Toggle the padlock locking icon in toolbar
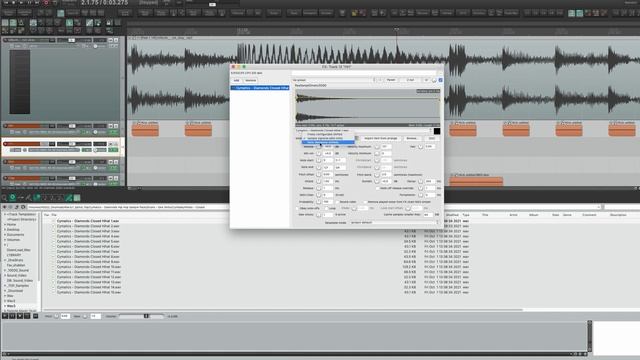Screen dimensions: 640x360 pos(109,23)
